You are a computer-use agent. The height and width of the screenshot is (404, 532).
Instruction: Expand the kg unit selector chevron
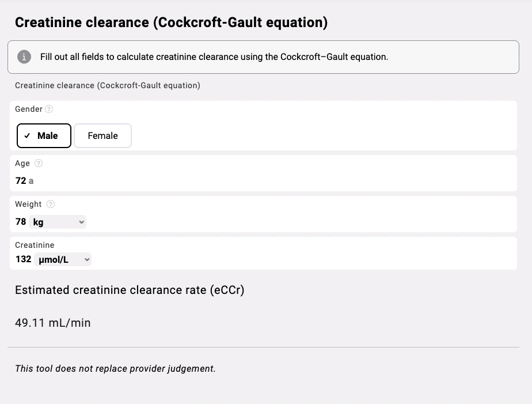(x=81, y=221)
